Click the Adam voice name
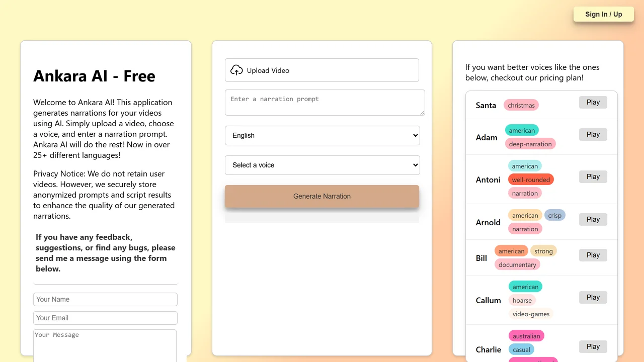Viewport: 644px width, 362px height. 487,137
